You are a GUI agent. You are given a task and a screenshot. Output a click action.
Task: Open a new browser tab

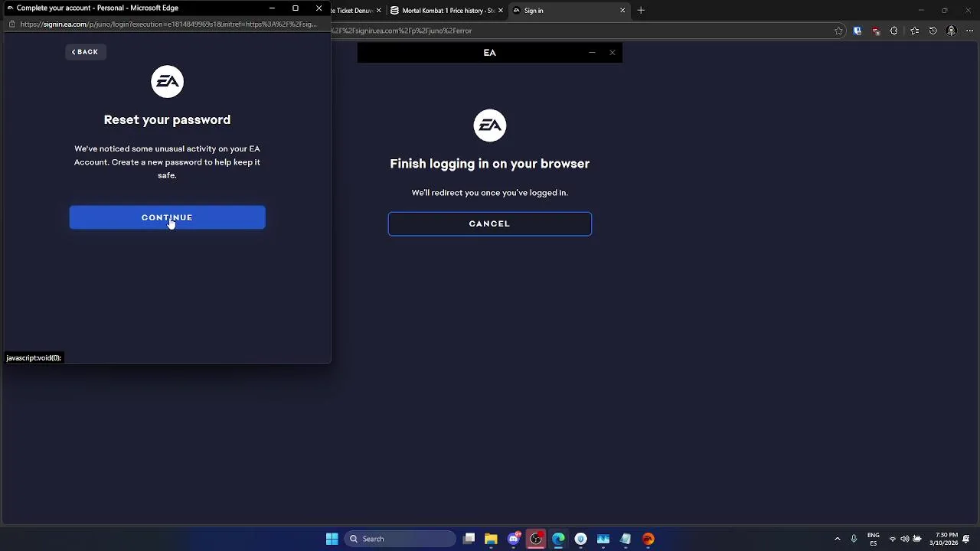point(641,11)
